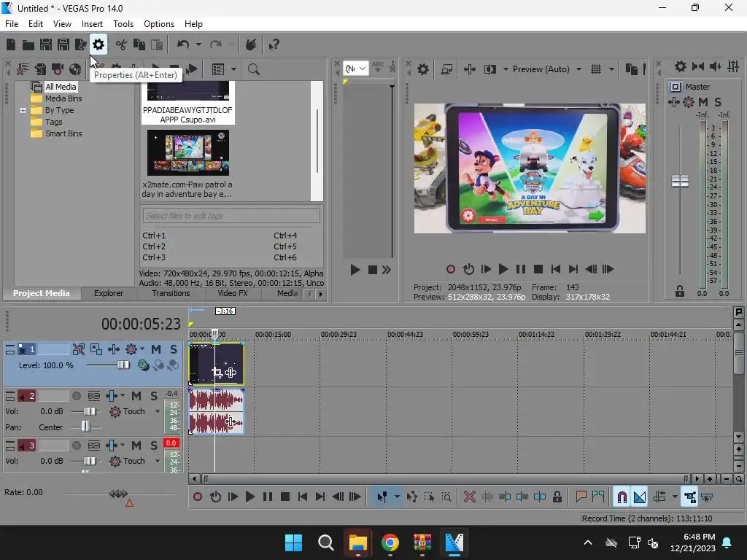Screen dimensions: 747x560
Task: Open video preview Project Properties gear
Action: coord(423,69)
